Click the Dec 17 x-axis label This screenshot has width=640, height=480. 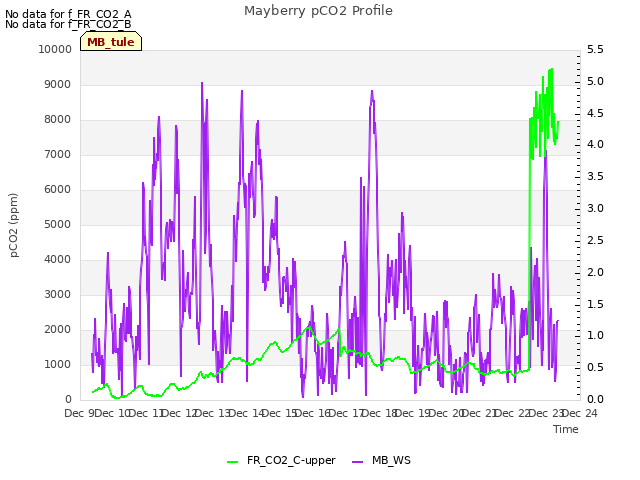point(346,413)
